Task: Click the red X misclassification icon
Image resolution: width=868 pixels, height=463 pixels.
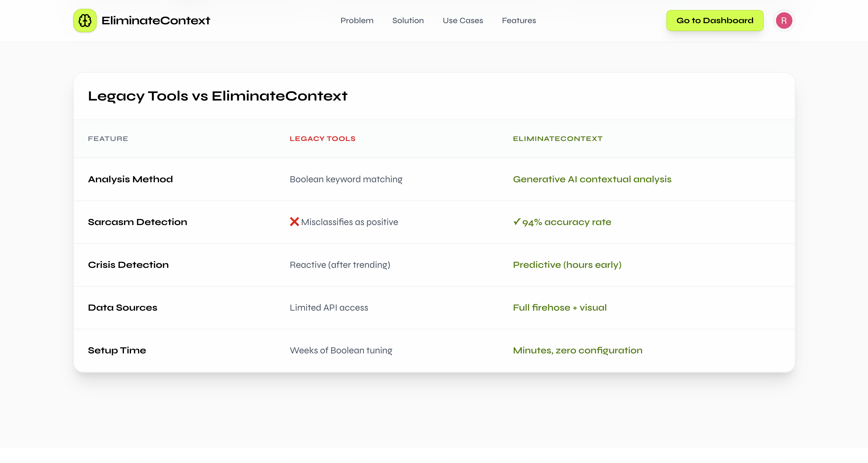Action: (294, 222)
